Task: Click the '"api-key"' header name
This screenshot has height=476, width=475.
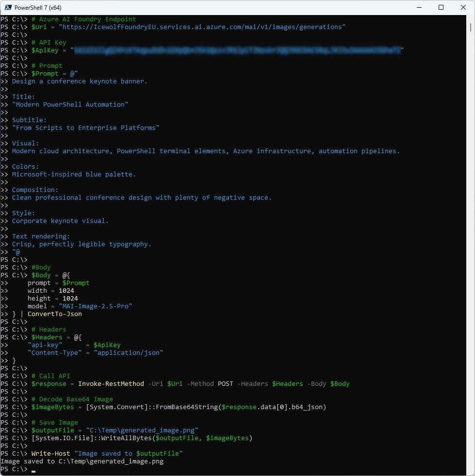Action: pos(45,345)
